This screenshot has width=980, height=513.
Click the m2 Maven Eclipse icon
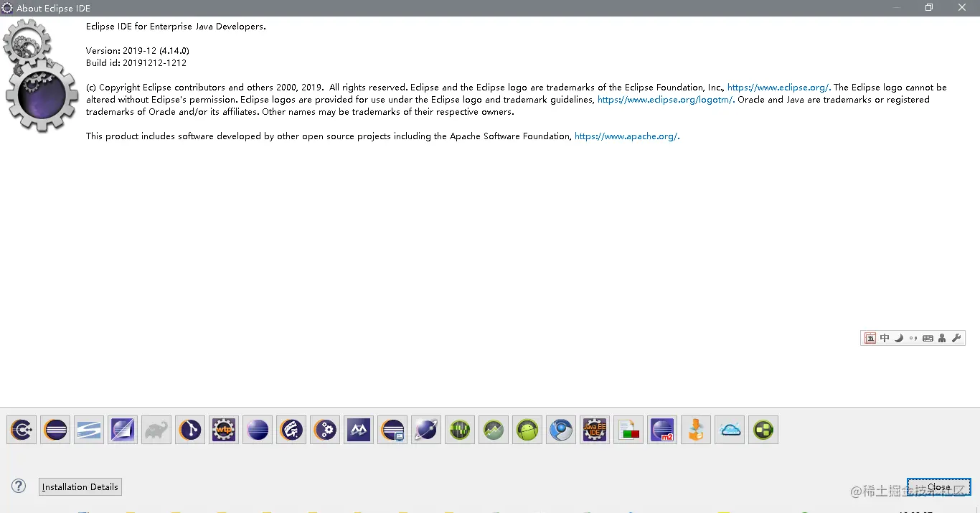pos(662,430)
